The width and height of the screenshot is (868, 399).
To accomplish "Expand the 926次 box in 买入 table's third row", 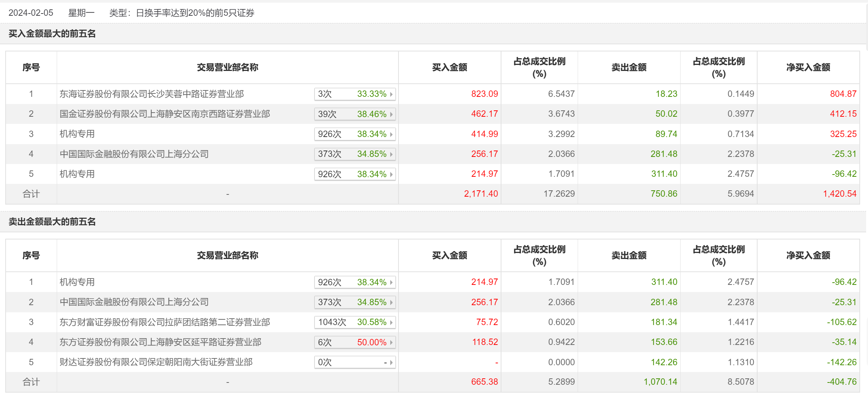I will pos(355,134).
